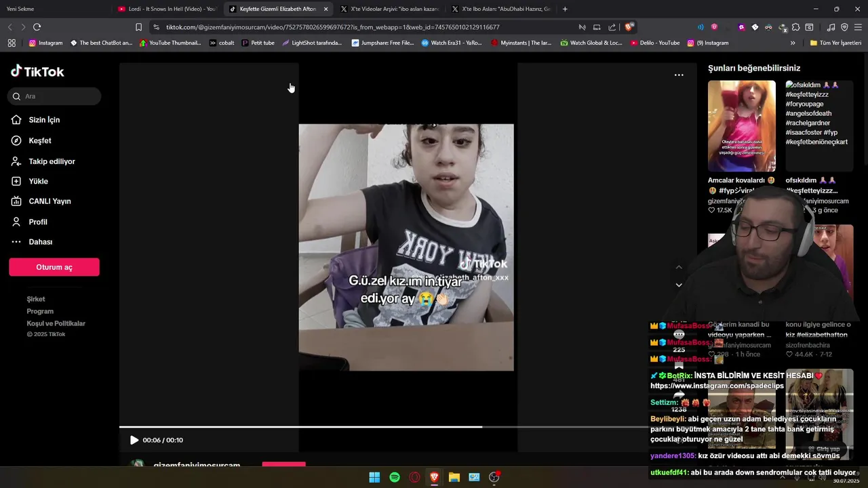Viewport: 868px width, 488px height.
Task: Reload the current page
Action: [37, 27]
